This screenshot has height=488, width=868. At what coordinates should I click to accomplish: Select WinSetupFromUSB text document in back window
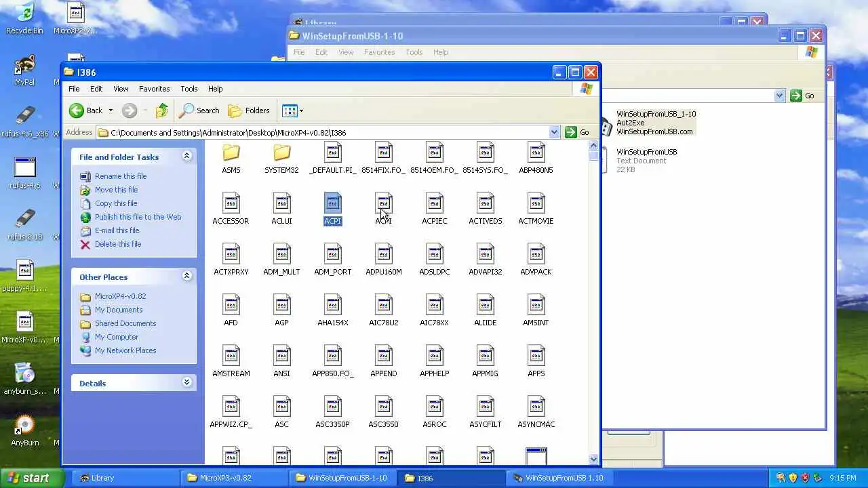click(x=646, y=161)
